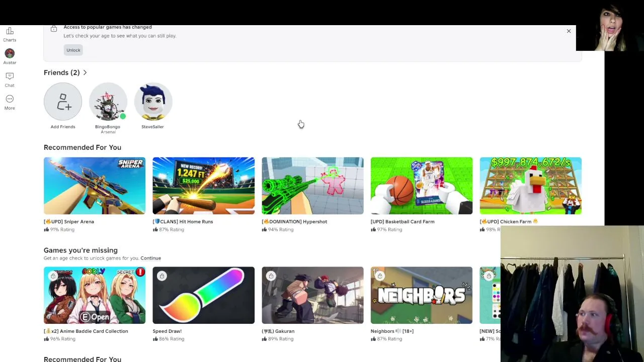Open Chat from the left sidebar
The width and height of the screenshot is (644, 362).
[10, 79]
